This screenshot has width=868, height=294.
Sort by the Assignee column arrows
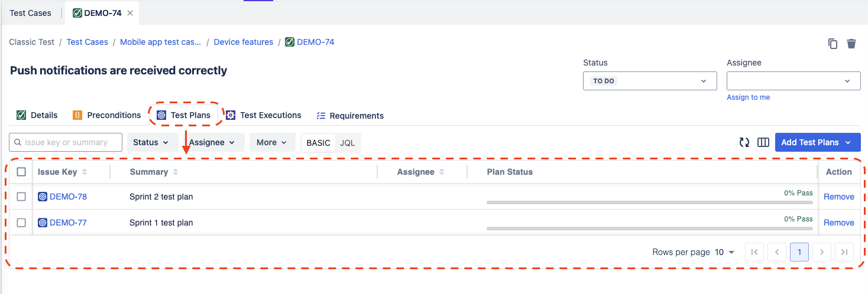coord(442,172)
